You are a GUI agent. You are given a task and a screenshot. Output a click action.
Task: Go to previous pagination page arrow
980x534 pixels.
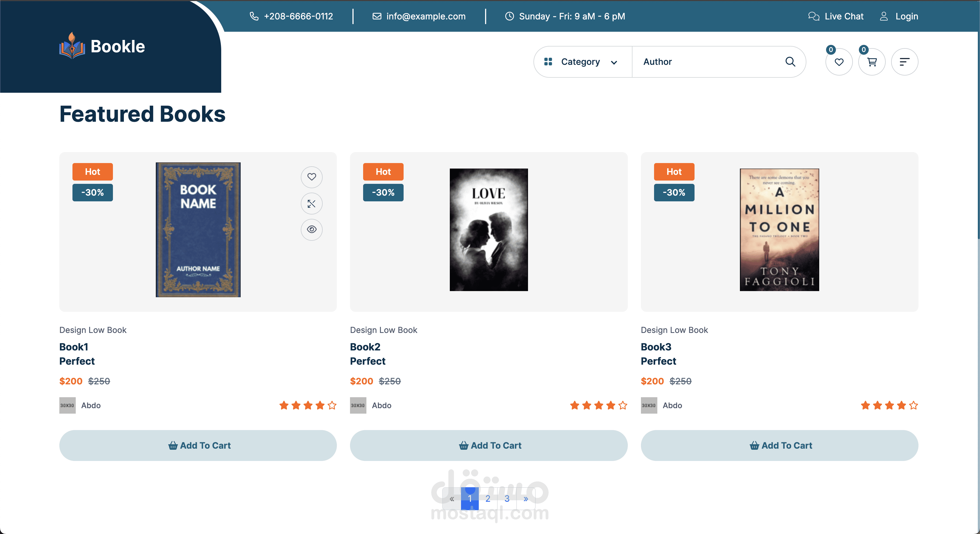point(451,499)
